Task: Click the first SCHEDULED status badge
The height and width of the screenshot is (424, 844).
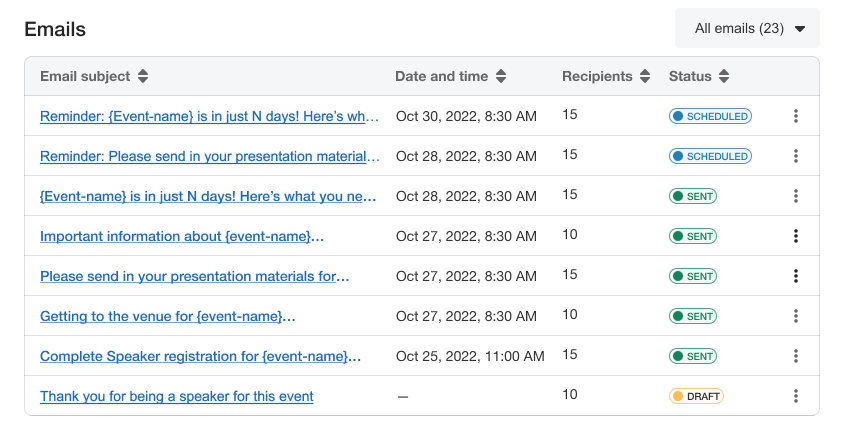Action: [710, 116]
